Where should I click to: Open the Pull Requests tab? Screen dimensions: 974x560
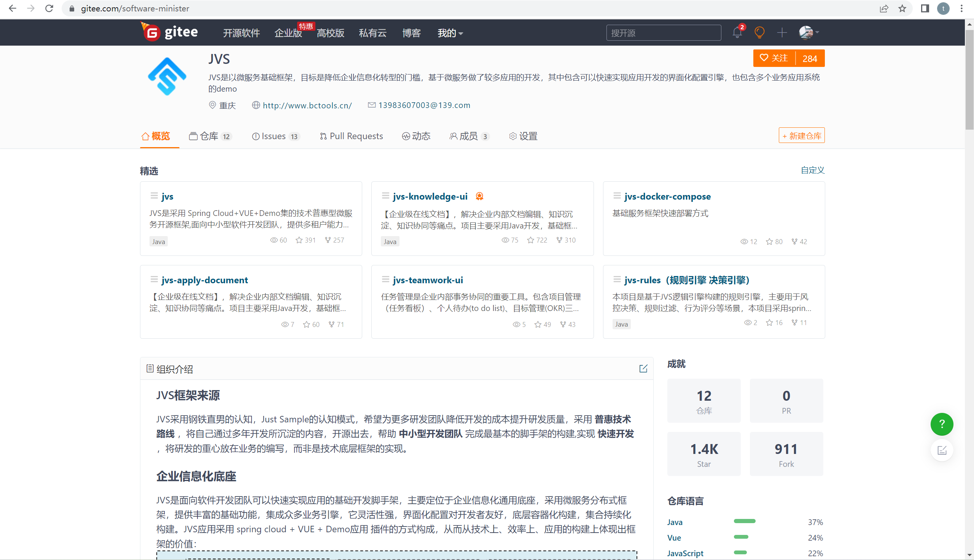[x=351, y=136]
